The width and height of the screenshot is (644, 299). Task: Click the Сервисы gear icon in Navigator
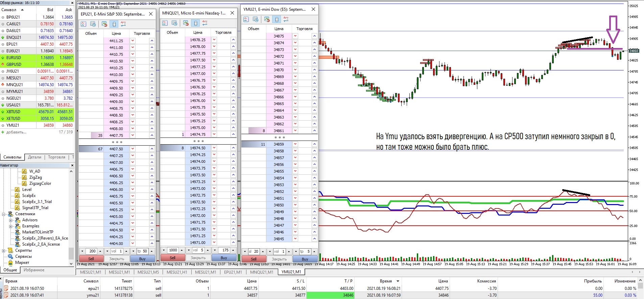[10, 256]
